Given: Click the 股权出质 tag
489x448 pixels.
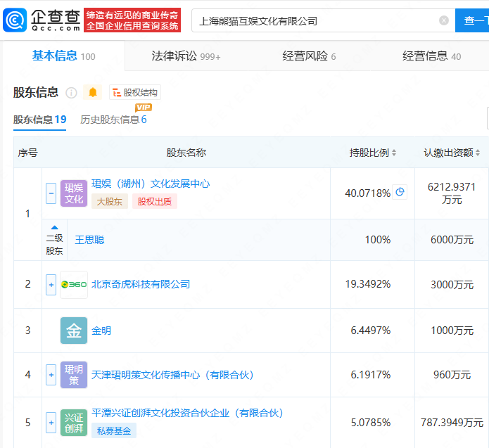Looking at the screenshot, I should [x=155, y=201].
